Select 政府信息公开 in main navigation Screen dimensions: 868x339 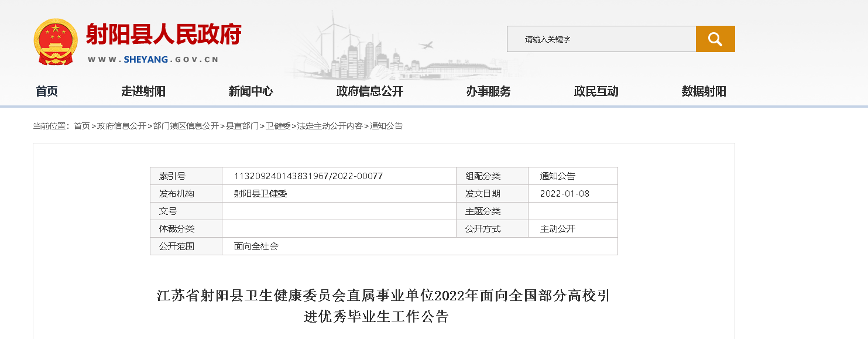370,91
